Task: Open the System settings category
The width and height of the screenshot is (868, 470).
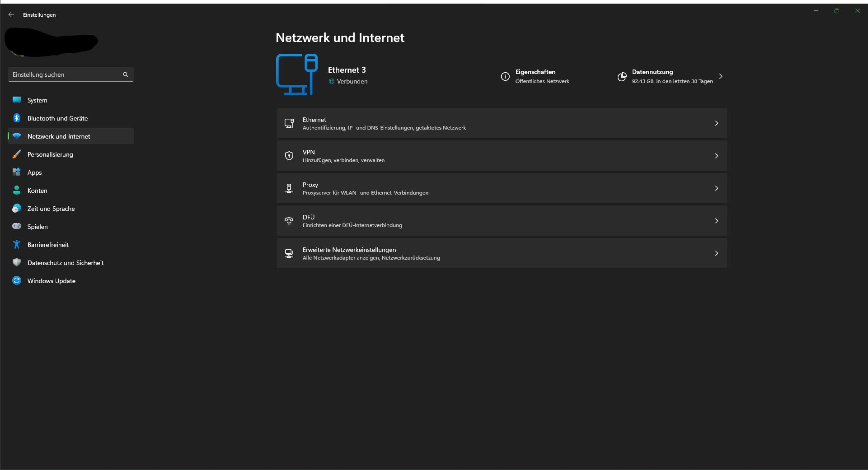Action: tap(38, 100)
